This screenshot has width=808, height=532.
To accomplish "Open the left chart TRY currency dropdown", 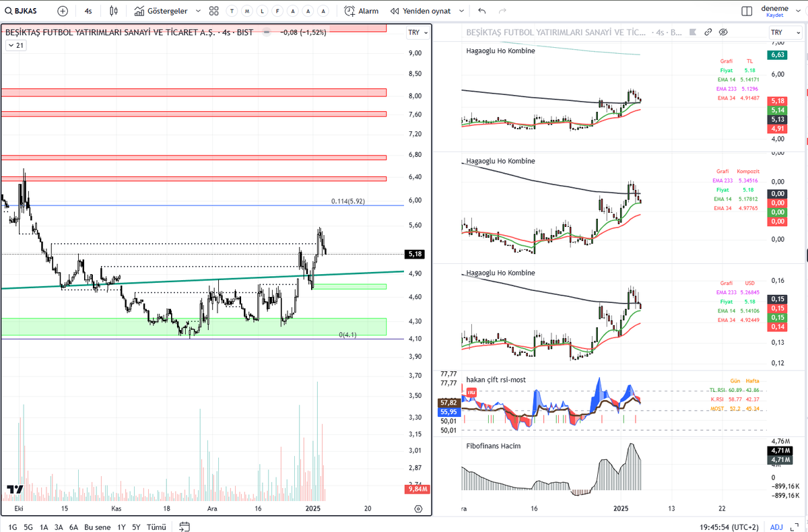I will pos(417,32).
